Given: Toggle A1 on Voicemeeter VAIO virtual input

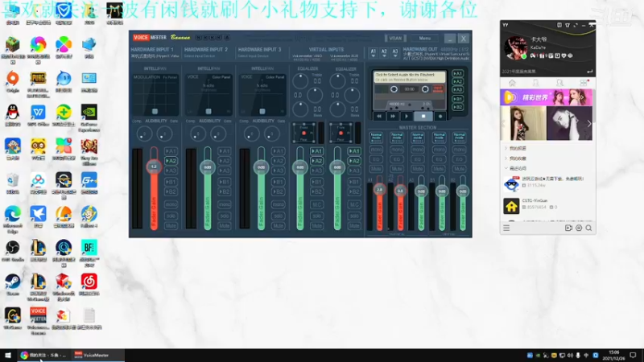Looking at the screenshot, I should [316, 151].
